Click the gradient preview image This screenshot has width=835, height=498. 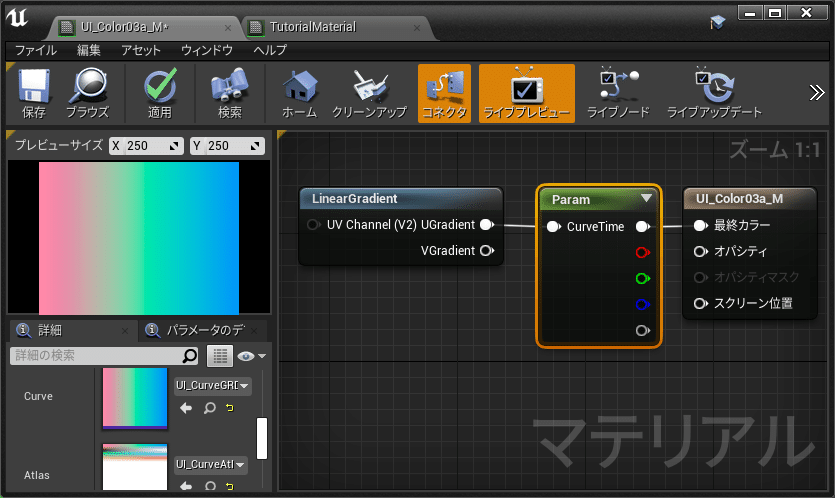point(139,238)
